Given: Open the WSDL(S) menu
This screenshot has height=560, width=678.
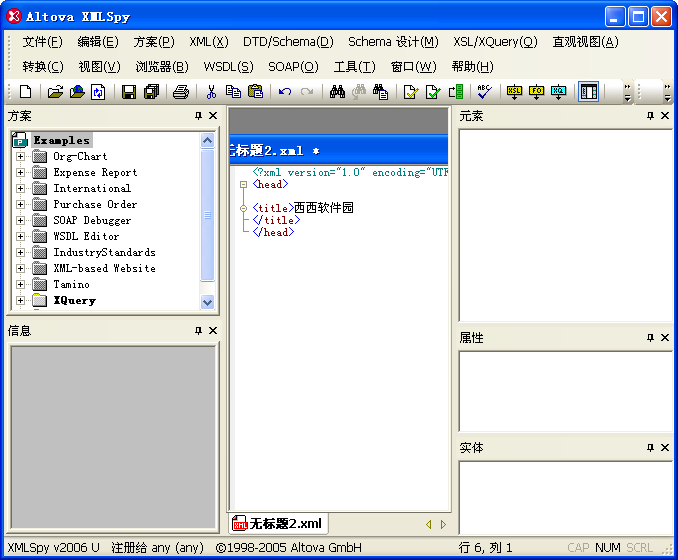Looking at the screenshot, I should click(x=229, y=67).
